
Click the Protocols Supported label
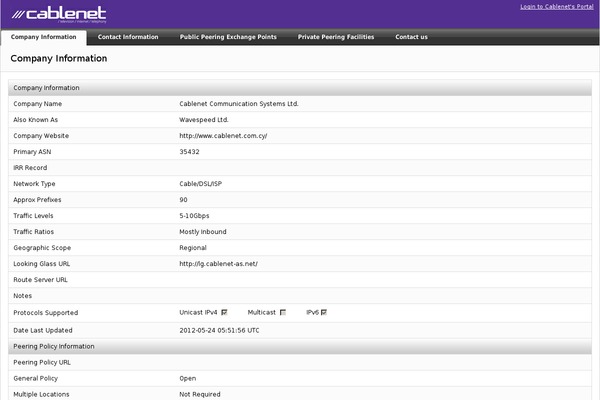(46, 313)
